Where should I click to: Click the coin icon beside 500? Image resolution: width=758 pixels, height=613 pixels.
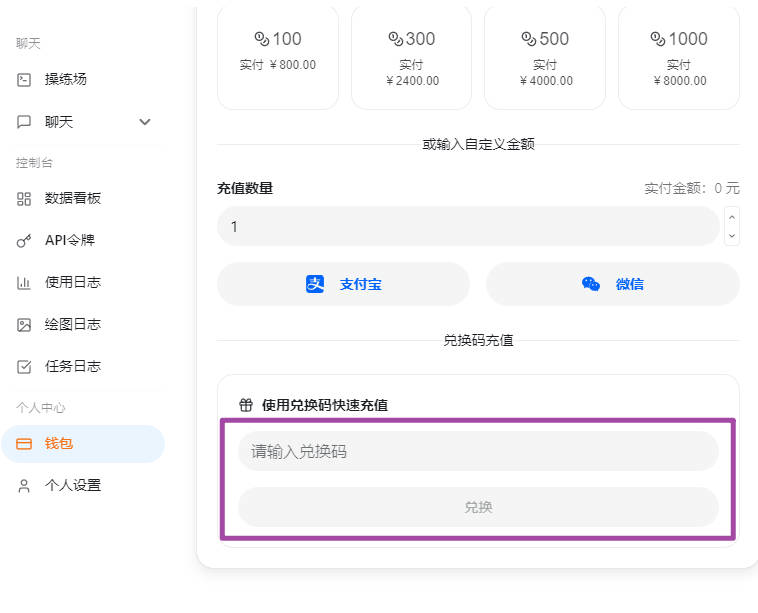coord(529,39)
